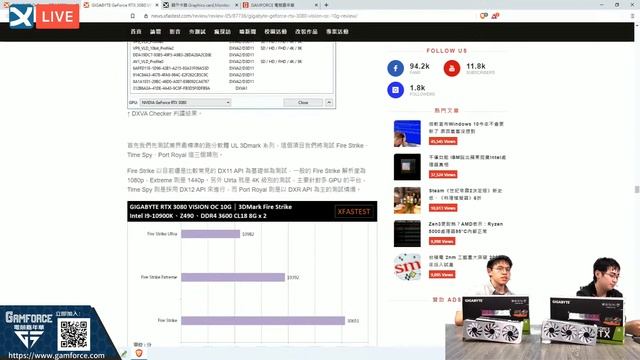Click the fourth item in the site navigation bar
The image size is (640, 360).
coord(198,31)
